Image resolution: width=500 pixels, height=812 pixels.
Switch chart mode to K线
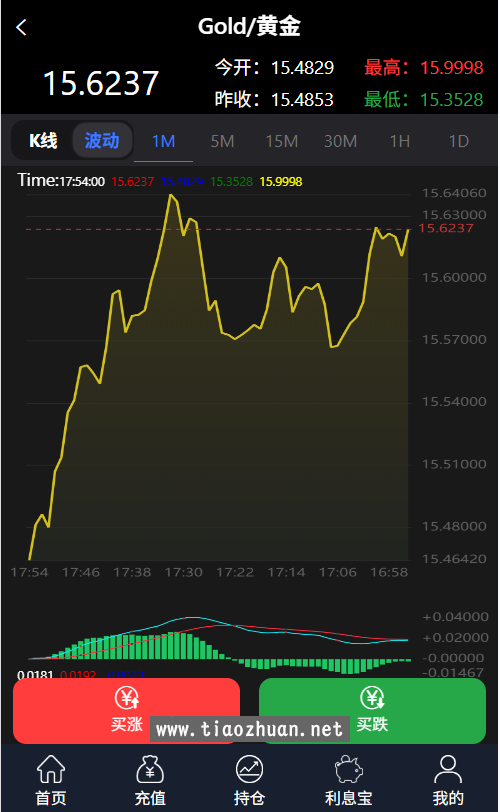pyautogui.click(x=43, y=140)
